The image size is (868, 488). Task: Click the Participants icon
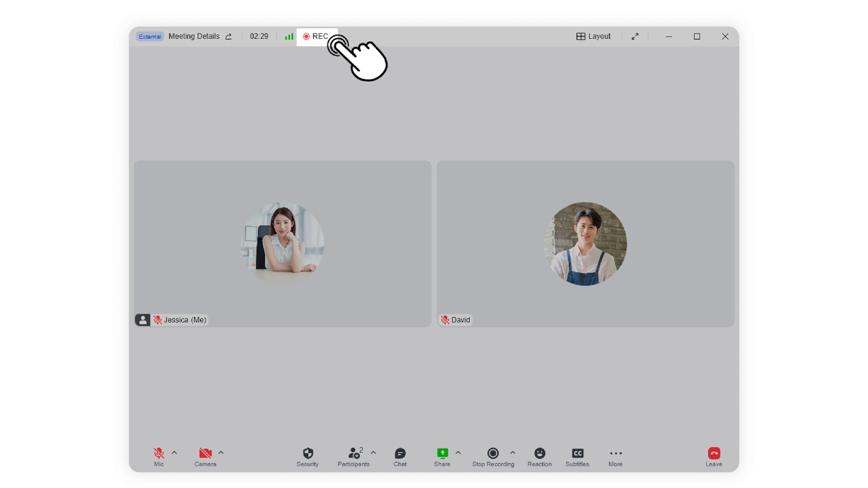pos(353,453)
